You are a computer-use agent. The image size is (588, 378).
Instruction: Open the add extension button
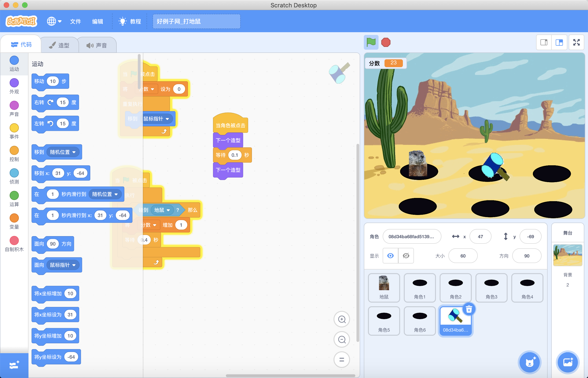pos(14,365)
